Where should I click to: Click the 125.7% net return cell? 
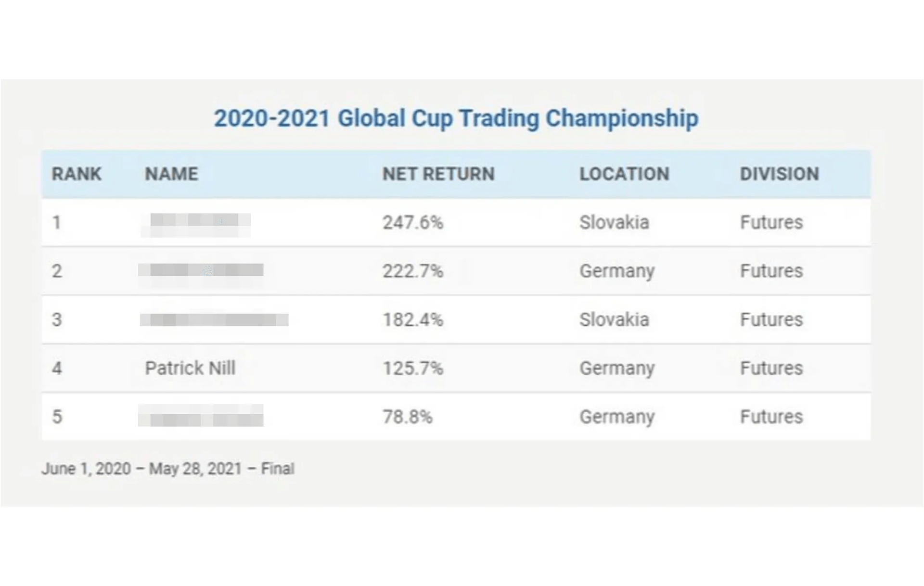click(412, 369)
